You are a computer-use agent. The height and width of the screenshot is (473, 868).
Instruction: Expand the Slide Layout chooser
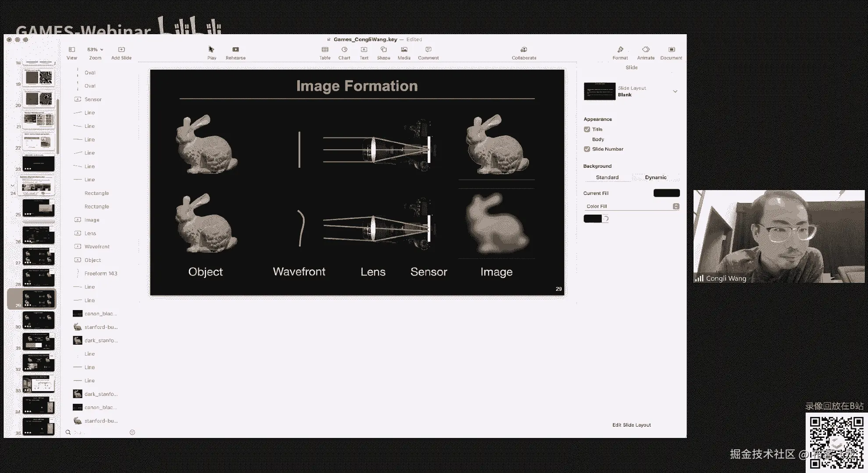coord(675,91)
